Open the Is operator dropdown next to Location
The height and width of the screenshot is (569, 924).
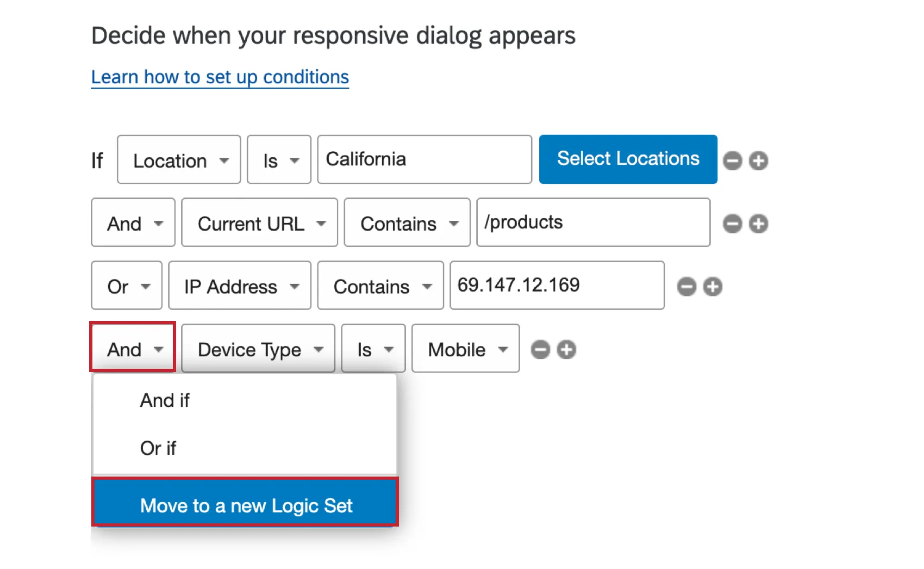[x=279, y=160]
